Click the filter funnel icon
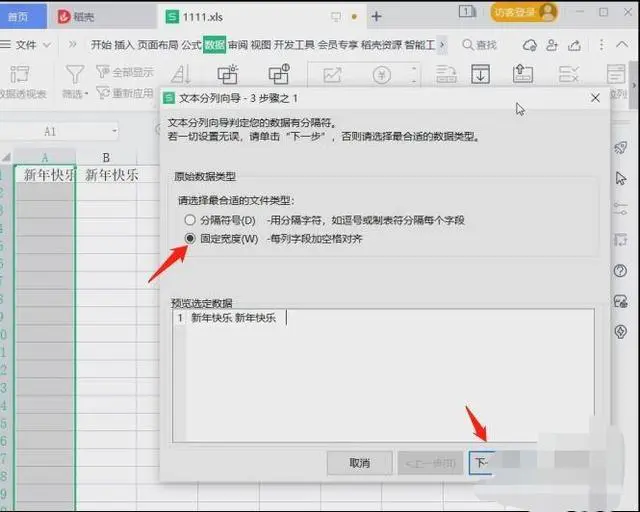 click(x=75, y=74)
